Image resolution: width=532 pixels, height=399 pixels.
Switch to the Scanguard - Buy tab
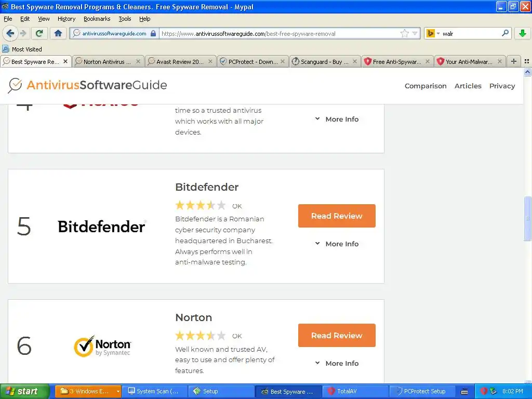pos(325,61)
